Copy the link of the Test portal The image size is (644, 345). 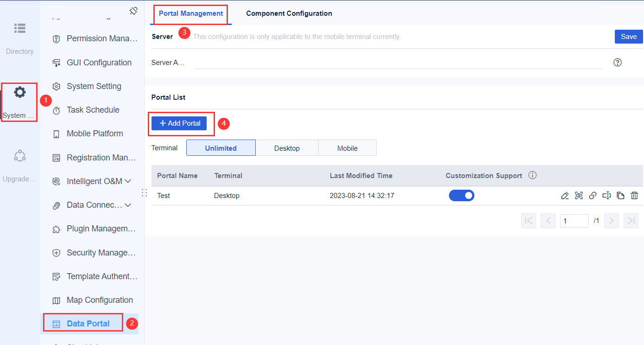pos(593,195)
